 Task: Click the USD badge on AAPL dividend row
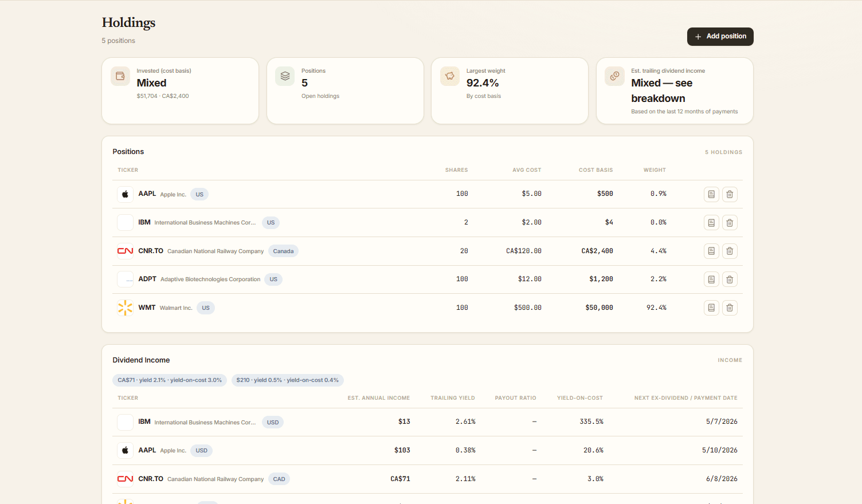point(201,450)
